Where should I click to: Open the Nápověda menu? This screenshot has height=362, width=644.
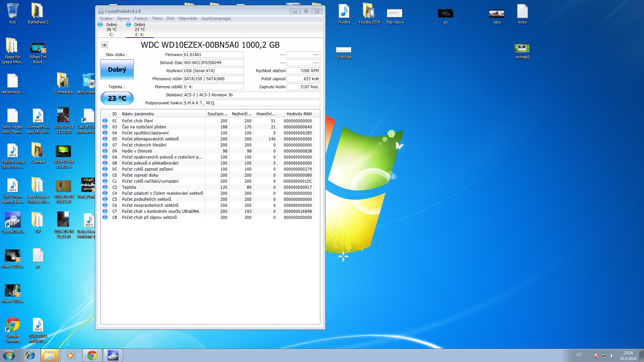[x=187, y=18]
